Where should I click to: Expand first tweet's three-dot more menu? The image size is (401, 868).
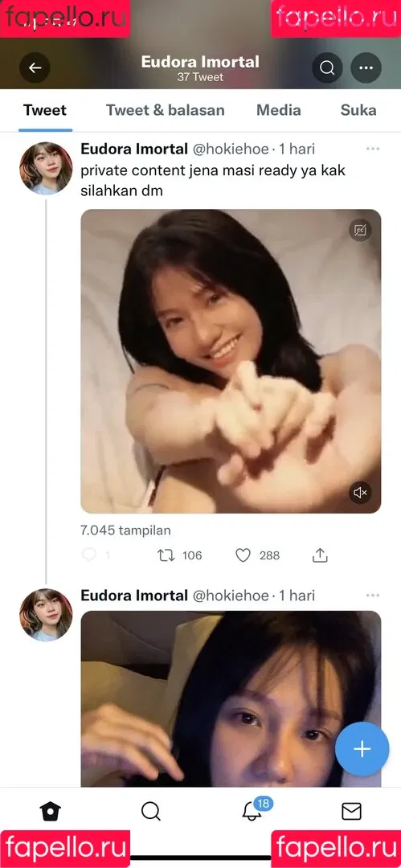coord(373,149)
